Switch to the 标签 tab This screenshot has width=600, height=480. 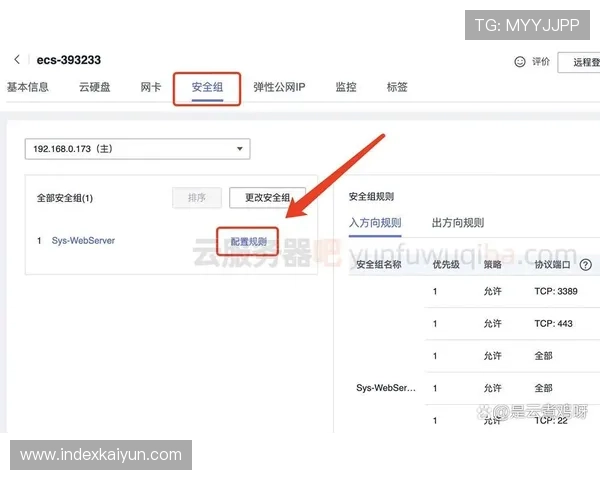click(397, 87)
